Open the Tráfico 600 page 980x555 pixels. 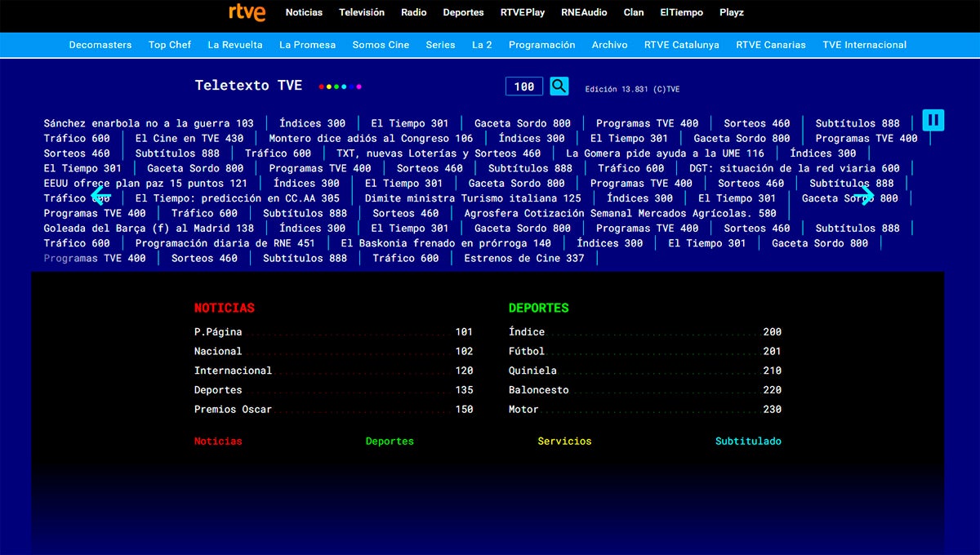point(76,138)
